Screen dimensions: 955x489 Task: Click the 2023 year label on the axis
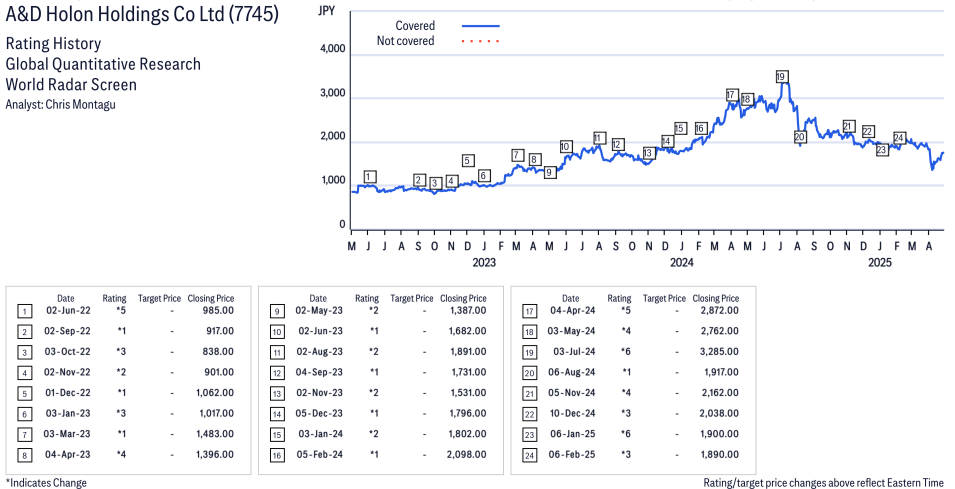[x=484, y=262]
